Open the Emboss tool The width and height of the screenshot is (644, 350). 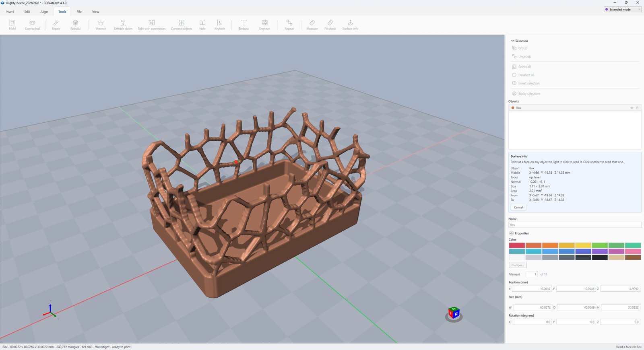(244, 25)
